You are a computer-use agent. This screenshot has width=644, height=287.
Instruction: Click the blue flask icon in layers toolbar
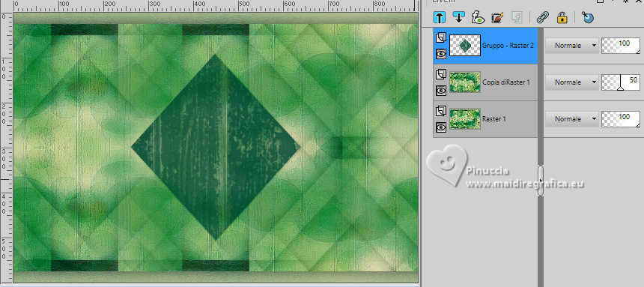click(x=588, y=17)
